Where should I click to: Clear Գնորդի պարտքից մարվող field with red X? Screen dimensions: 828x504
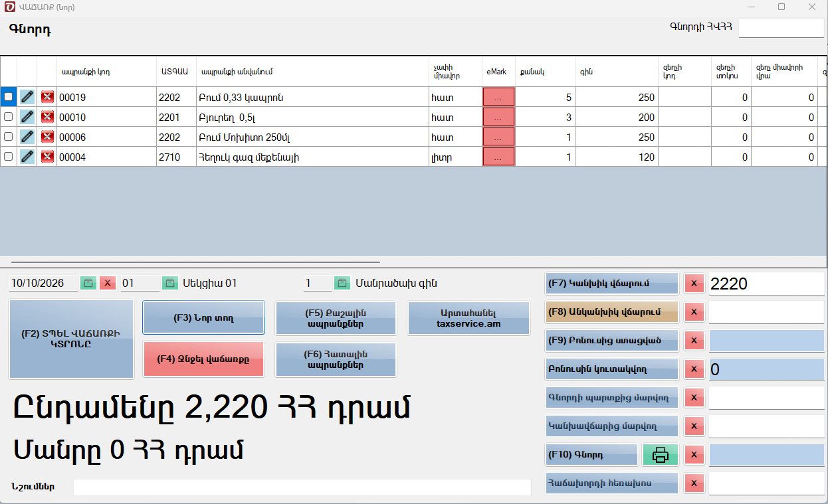(694, 398)
